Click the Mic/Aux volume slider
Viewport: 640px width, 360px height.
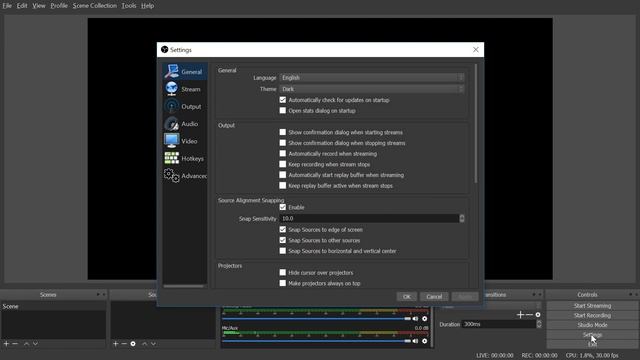(316, 341)
